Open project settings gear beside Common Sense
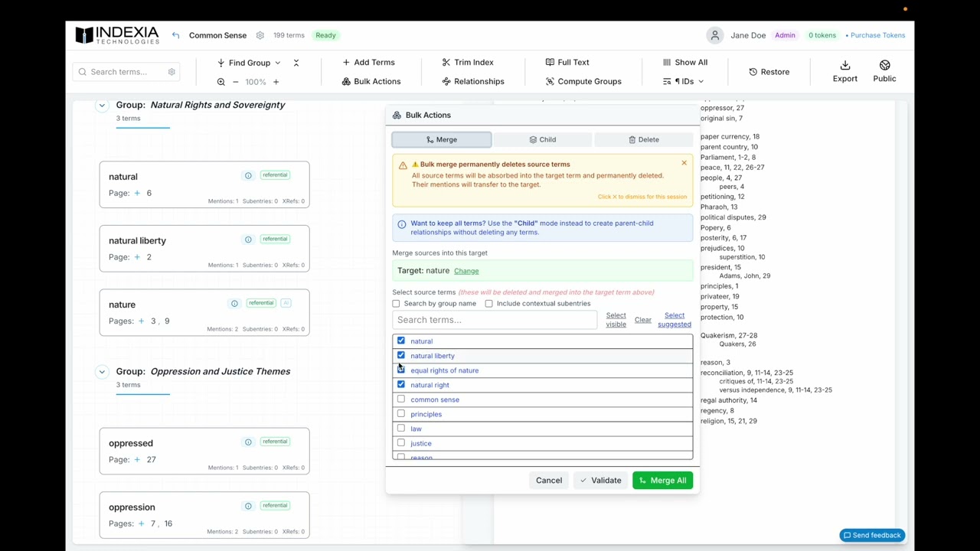This screenshot has width=980, height=551. click(x=260, y=35)
